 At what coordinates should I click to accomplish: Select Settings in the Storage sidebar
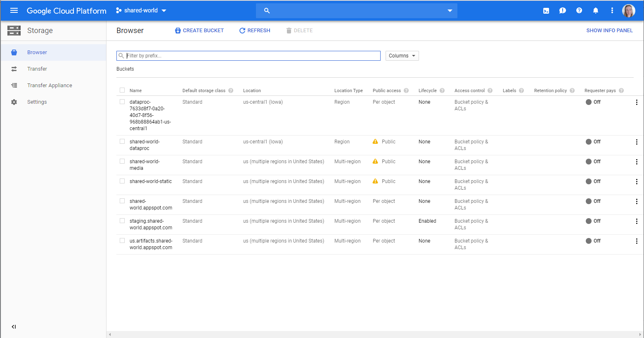pyautogui.click(x=53, y=102)
